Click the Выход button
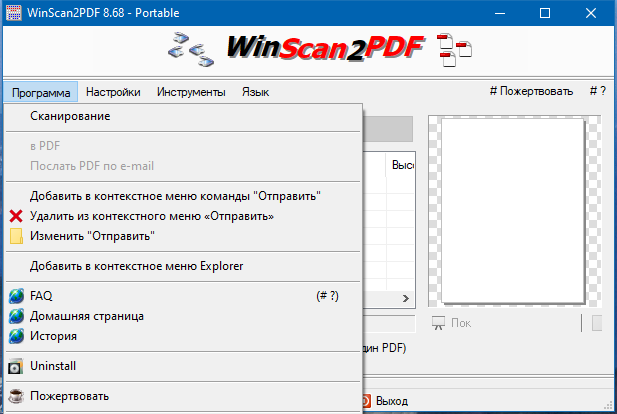 click(x=386, y=401)
